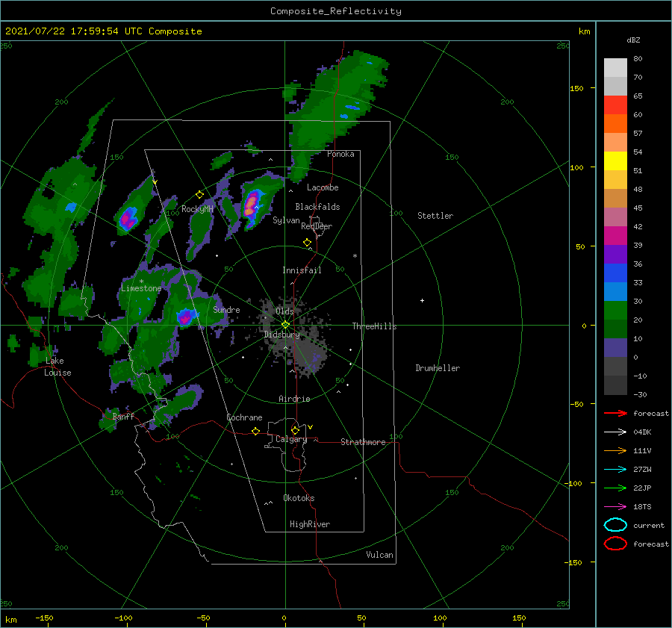Click the Lacombe city label
Screen dimensions: 672x628
pos(323,187)
